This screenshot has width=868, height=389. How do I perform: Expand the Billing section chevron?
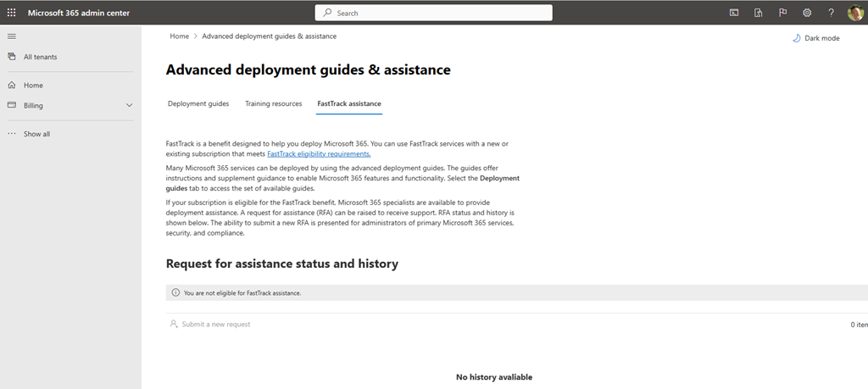(129, 106)
